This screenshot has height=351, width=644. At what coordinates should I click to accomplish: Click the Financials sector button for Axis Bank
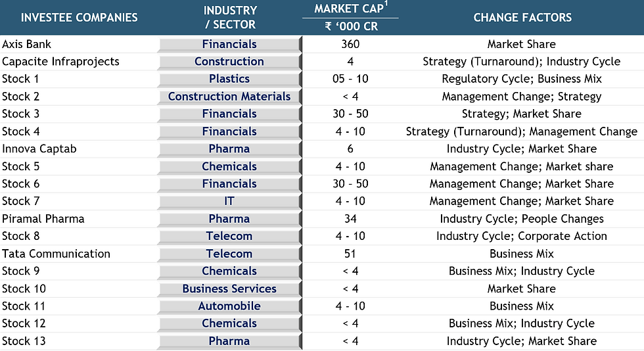click(229, 45)
